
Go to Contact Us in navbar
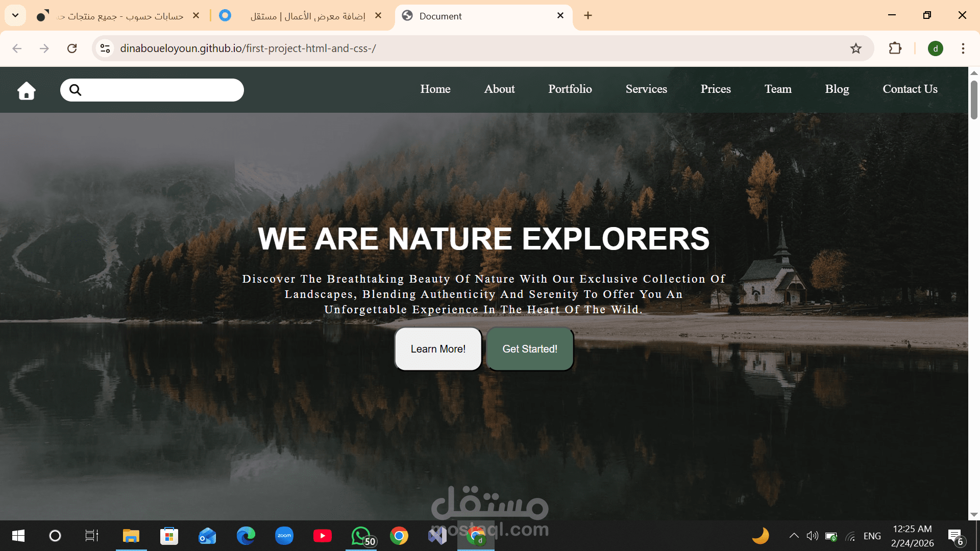pos(910,89)
